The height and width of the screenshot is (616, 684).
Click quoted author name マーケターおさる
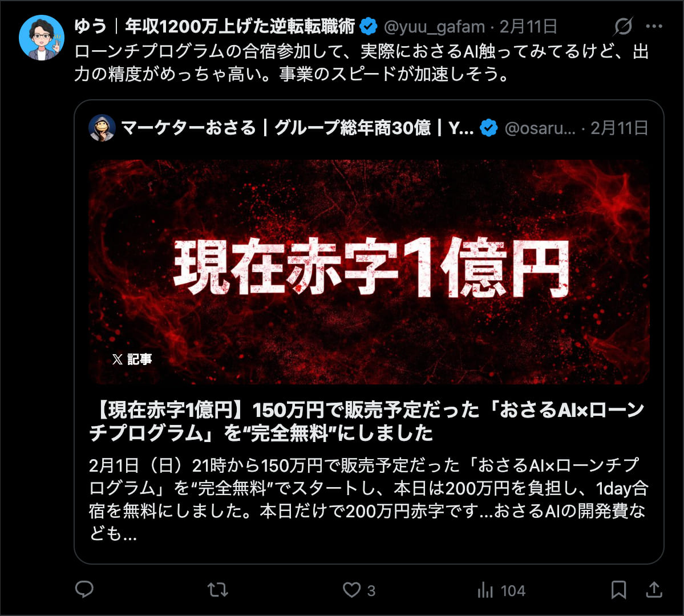point(188,128)
